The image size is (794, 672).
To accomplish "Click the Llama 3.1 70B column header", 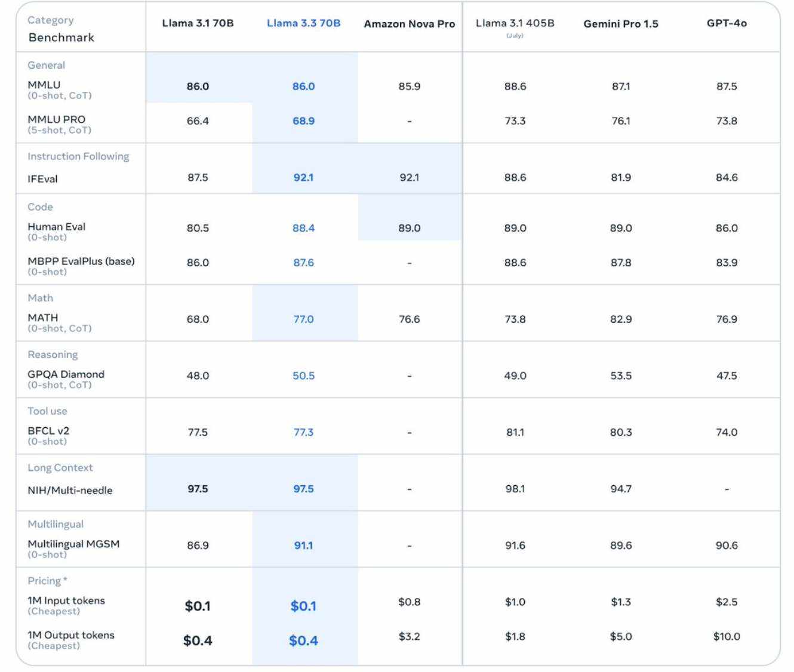I will [x=198, y=23].
